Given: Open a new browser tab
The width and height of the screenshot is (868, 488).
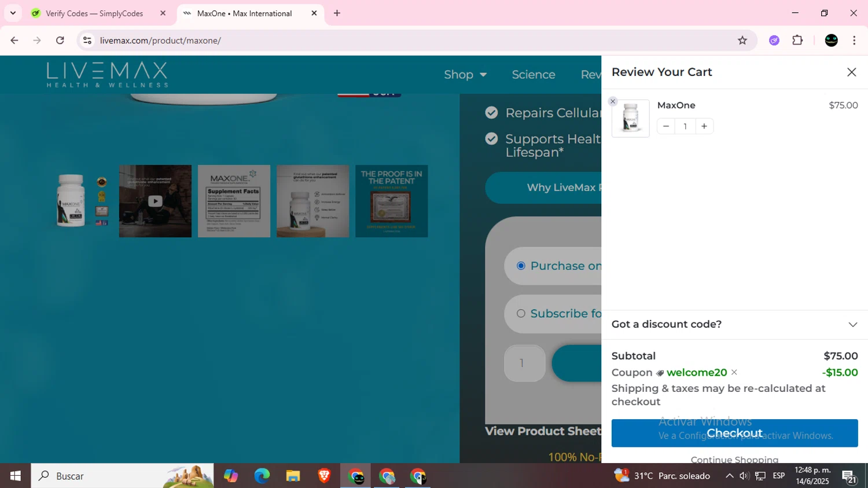Looking at the screenshot, I should (337, 13).
